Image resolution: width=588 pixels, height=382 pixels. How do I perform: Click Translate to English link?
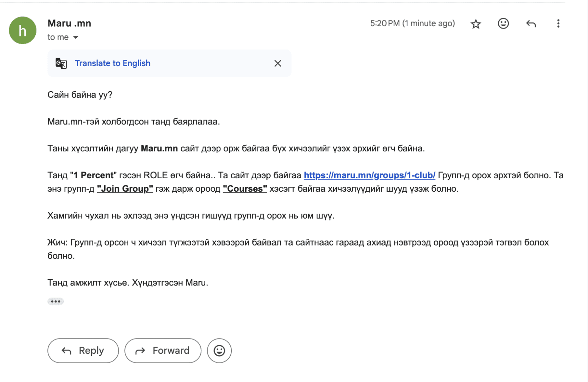coord(112,63)
